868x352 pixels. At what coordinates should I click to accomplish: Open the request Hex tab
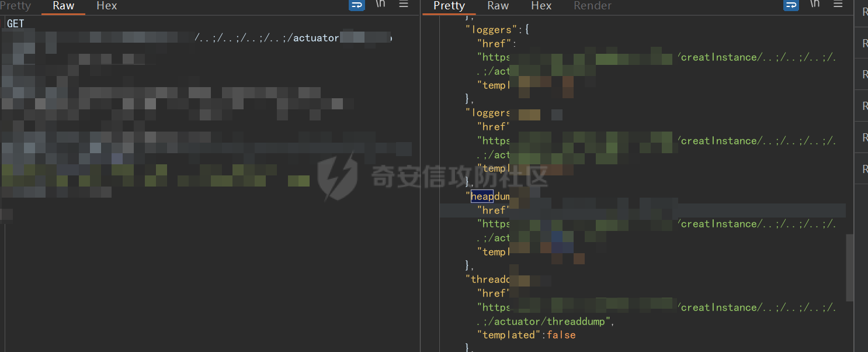107,6
